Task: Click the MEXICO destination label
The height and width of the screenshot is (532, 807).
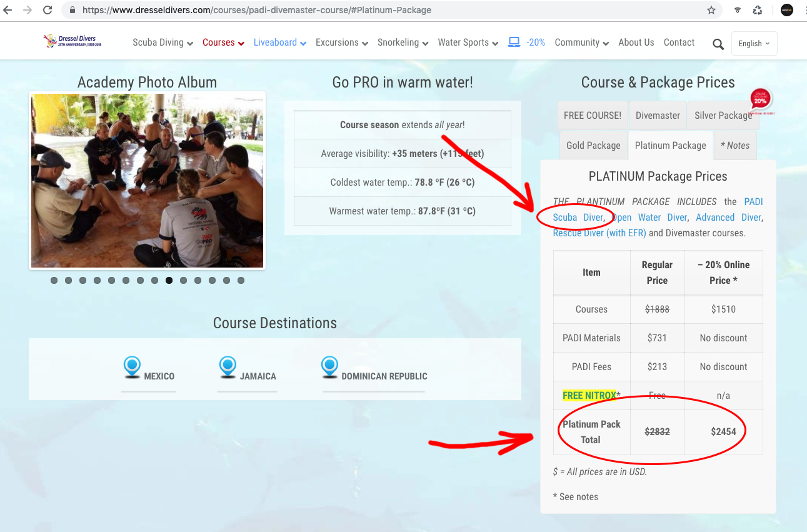Action: (x=159, y=376)
